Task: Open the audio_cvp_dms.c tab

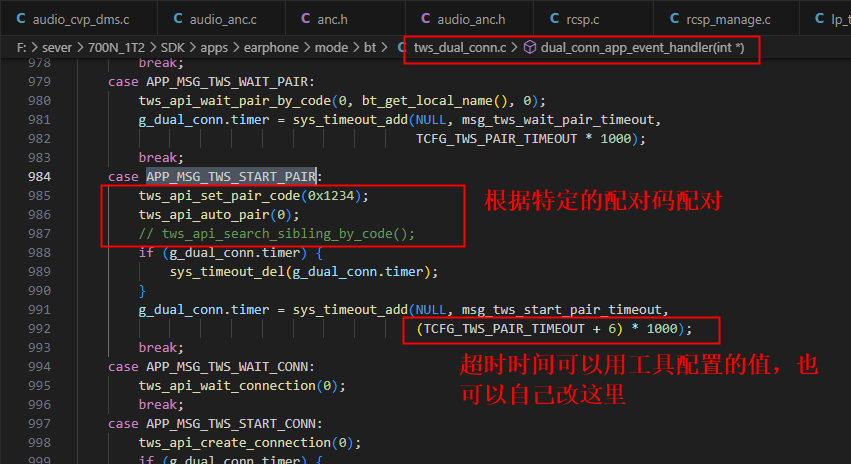Action: click(78, 19)
